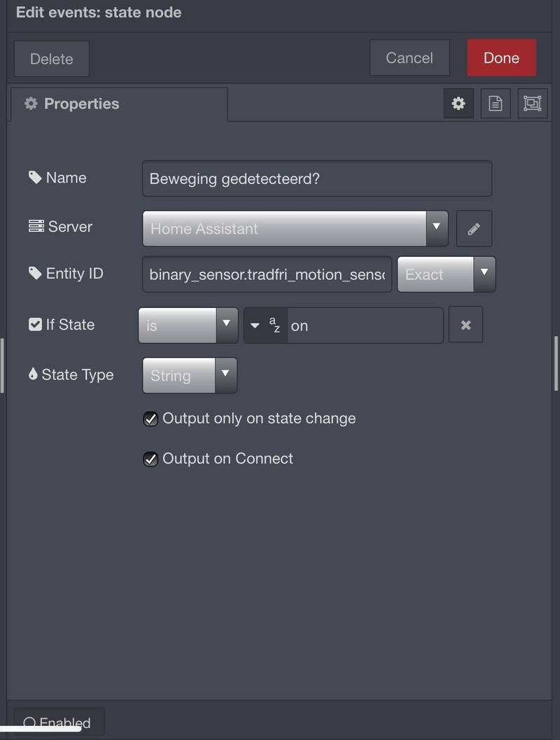This screenshot has height=740, width=560.
Task: Click the Enabled circle icon
Action: point(29,722)
